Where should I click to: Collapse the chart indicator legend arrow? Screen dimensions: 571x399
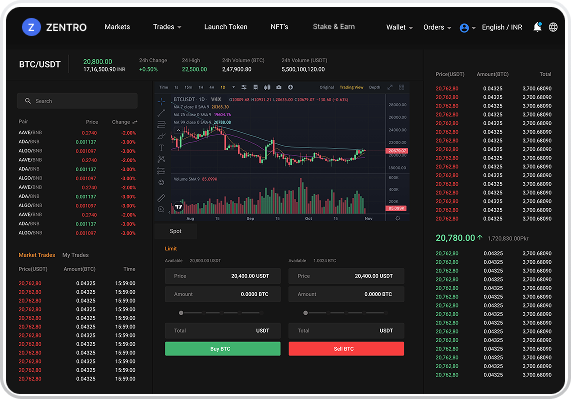tap(178, 130)
